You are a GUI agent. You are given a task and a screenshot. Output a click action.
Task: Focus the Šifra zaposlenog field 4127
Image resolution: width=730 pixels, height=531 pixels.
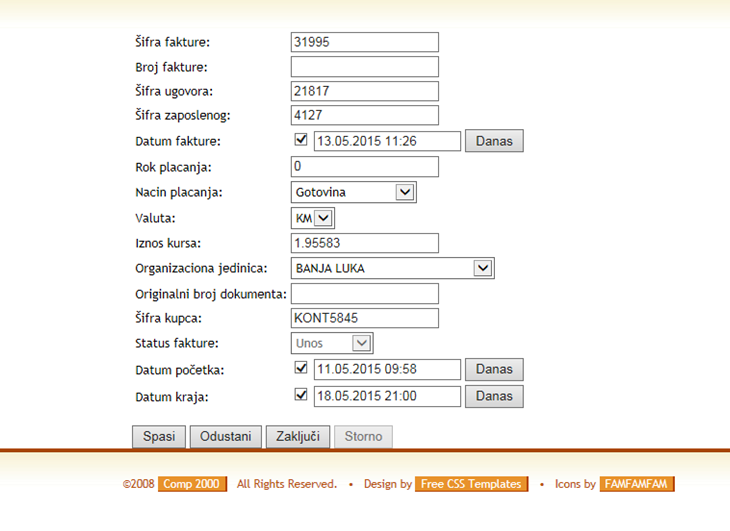[x=365, y=115]
